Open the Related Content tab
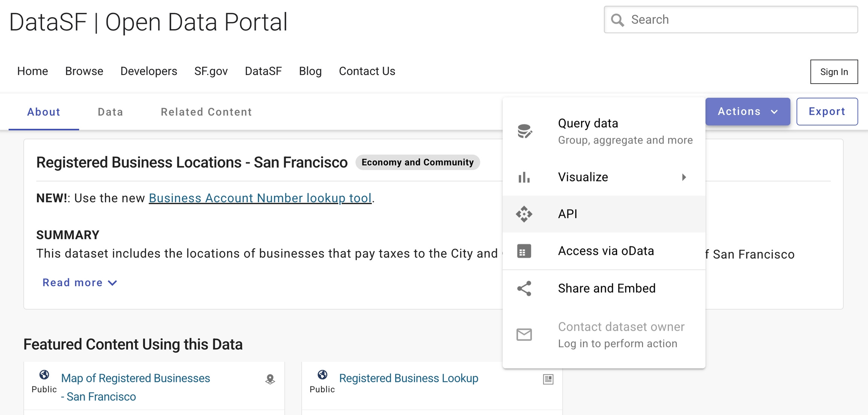This screenshot has height=415, width=868. click(x=206, y=112)
